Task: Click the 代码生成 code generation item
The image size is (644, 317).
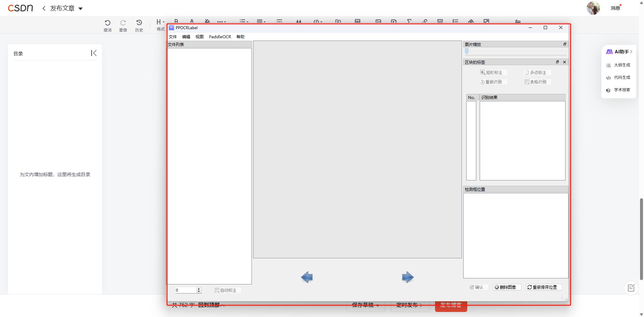Action: [618, 77]
